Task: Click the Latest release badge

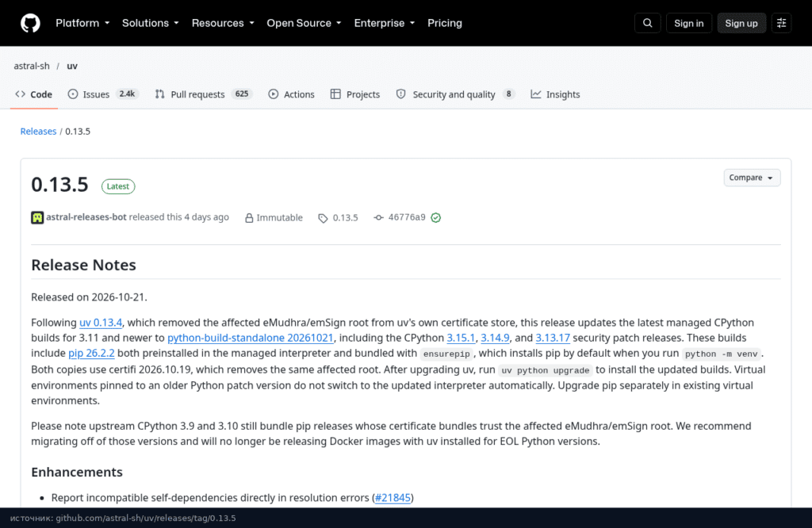Action: point(118,186)
